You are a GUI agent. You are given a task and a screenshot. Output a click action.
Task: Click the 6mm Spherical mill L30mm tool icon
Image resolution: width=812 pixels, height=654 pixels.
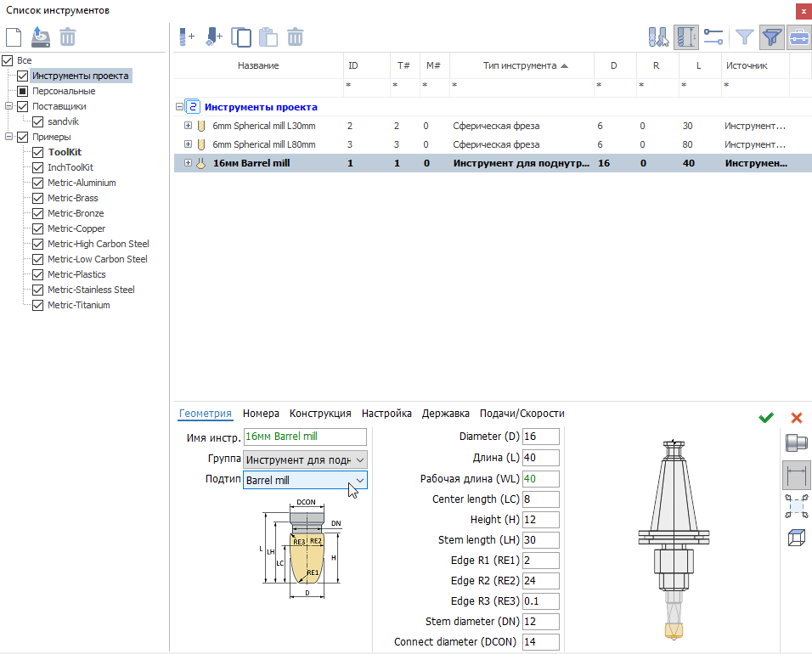201,126
